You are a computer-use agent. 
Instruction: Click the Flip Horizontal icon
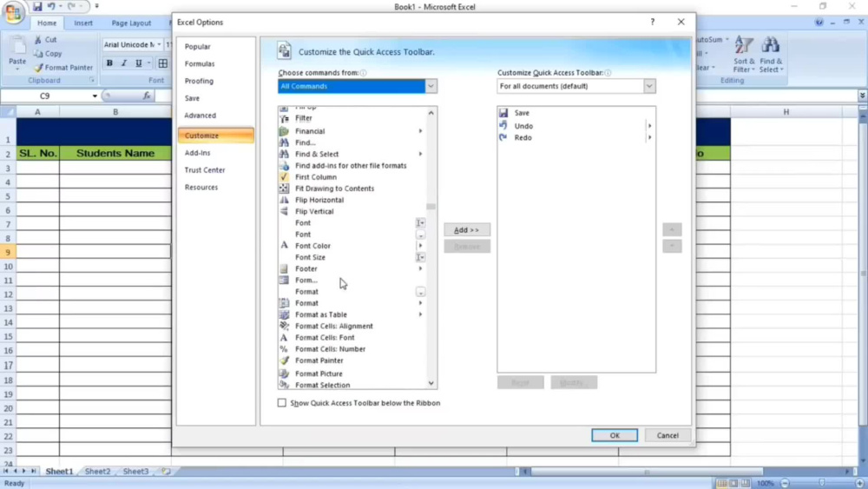click(284, 200)
